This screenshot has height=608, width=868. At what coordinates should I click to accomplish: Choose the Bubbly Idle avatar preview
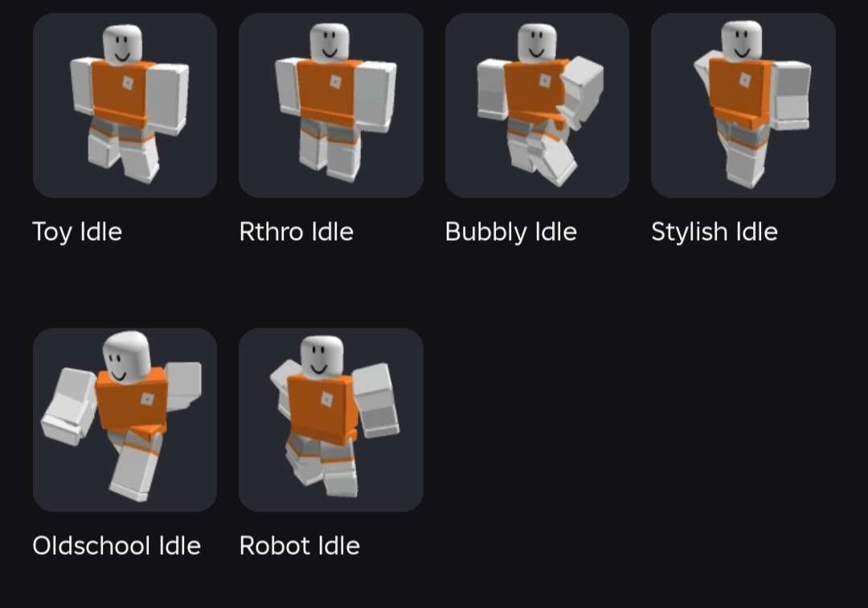[x=537, y=106]
